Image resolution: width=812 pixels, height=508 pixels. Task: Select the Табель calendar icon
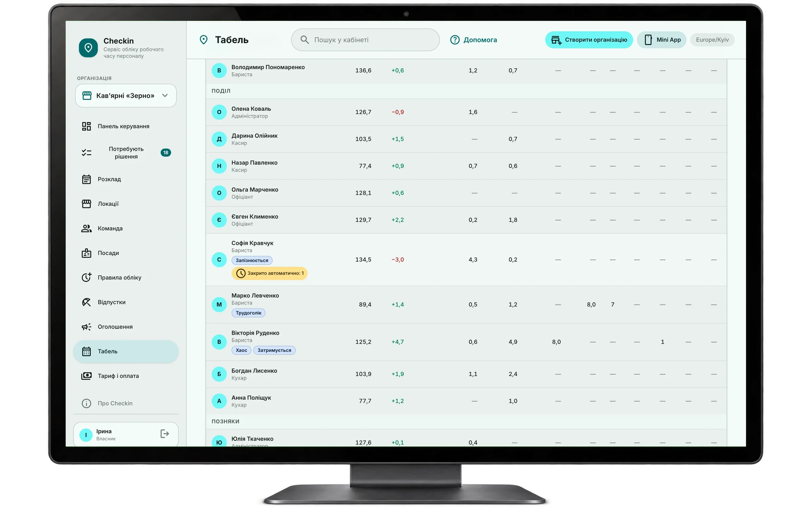(86, 351)
